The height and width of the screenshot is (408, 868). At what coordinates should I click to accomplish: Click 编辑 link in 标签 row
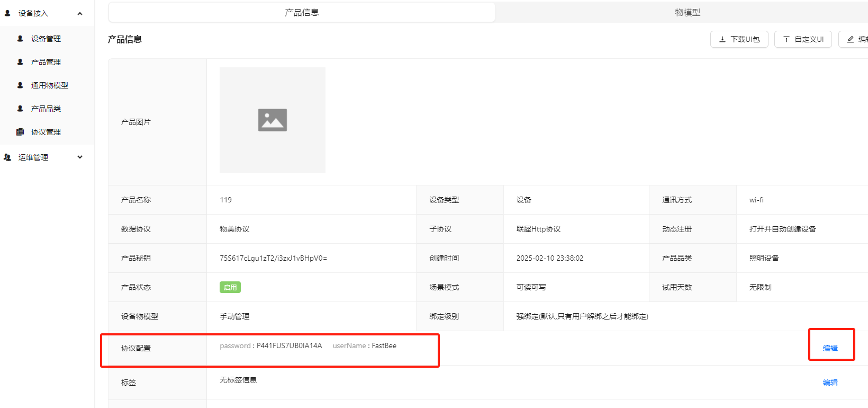[830, 383]
